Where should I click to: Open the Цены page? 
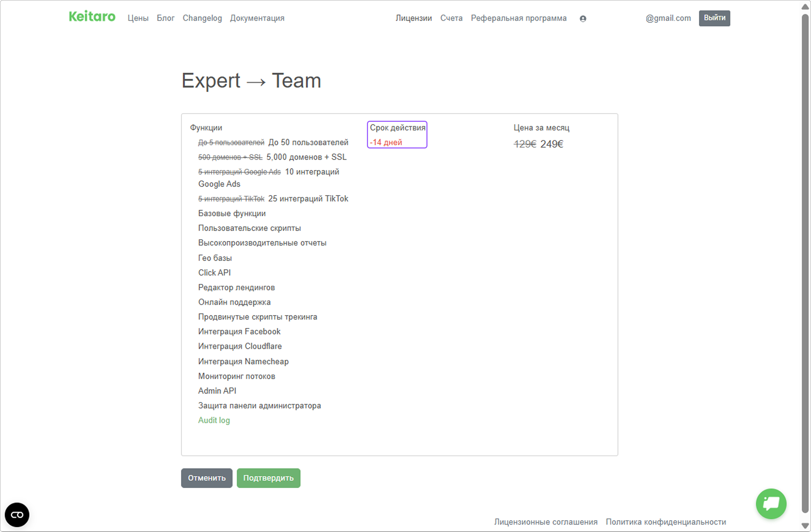point(138,18)
